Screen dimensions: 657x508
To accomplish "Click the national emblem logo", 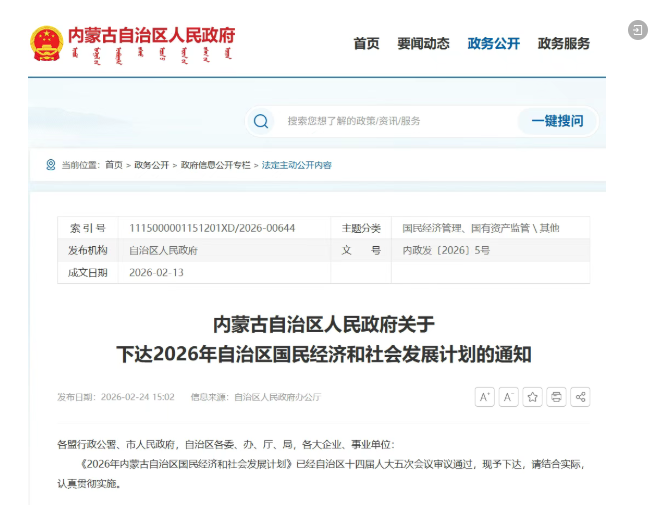I will [x=46, y=43].
